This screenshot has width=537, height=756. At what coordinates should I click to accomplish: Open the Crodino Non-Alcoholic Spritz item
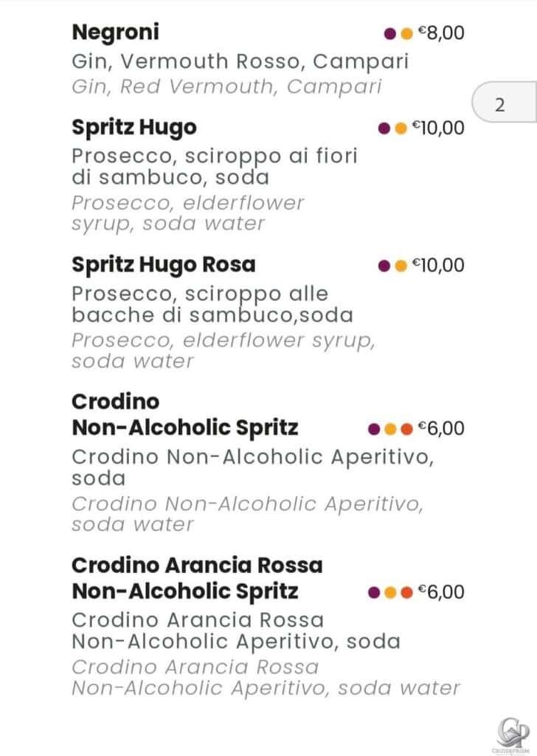pos(185,415)
